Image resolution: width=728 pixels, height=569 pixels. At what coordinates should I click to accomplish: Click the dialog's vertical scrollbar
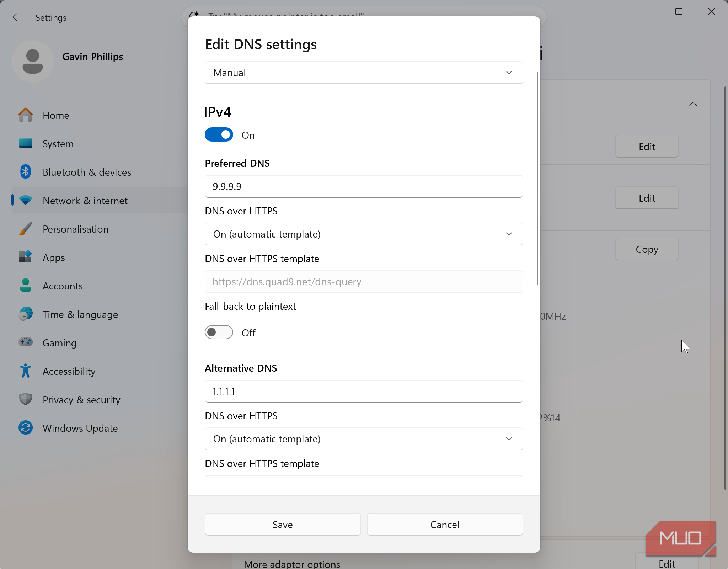pos(537,178)
